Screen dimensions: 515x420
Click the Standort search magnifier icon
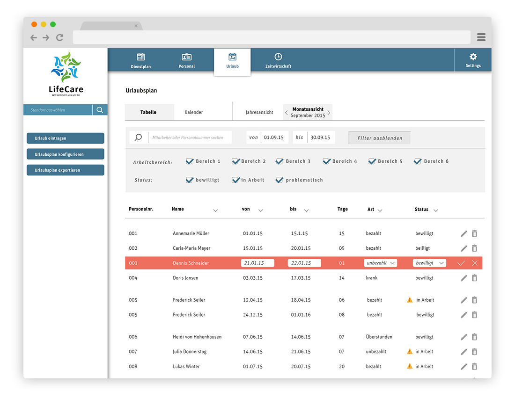tap(100, 110)
